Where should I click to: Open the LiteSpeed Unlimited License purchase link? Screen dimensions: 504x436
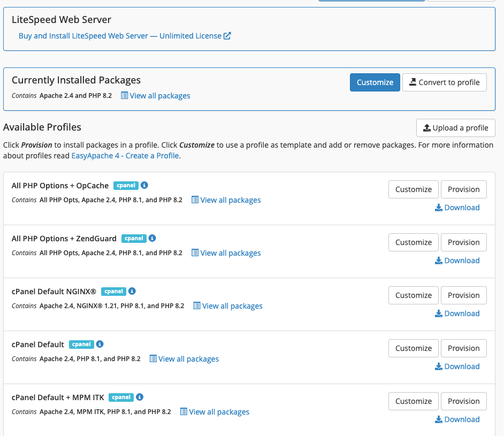tap(125, 36)
